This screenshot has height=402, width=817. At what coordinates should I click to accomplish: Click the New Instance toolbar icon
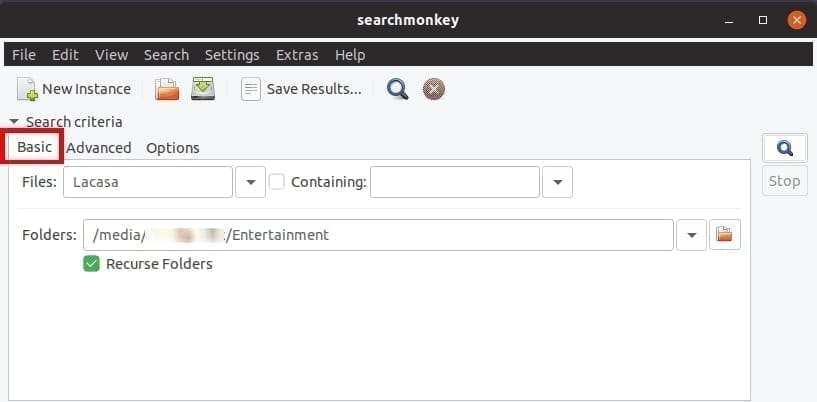pos(28,89)
